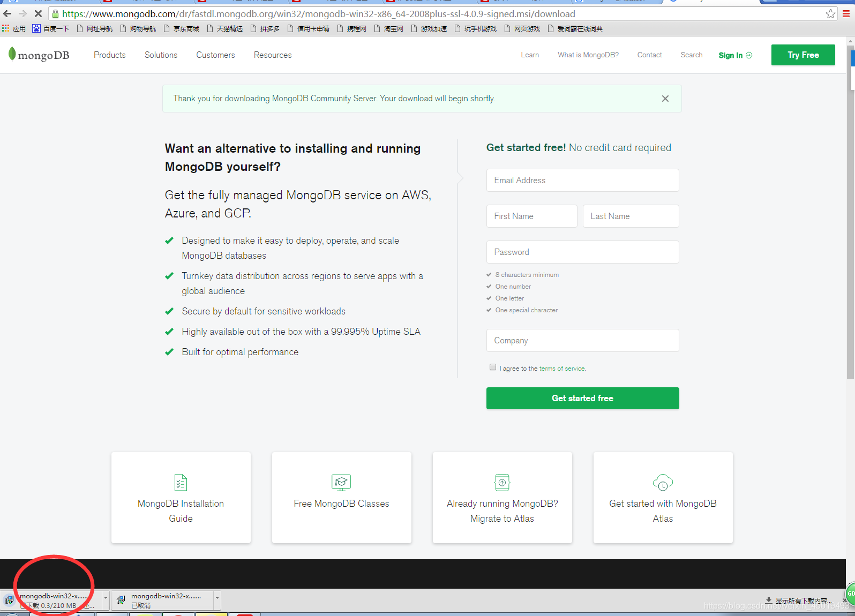Click the Free MongoDB Classes graduation icon
This screenshot has height=616, width=855.
pyautogui.click(x=341, y=483)
